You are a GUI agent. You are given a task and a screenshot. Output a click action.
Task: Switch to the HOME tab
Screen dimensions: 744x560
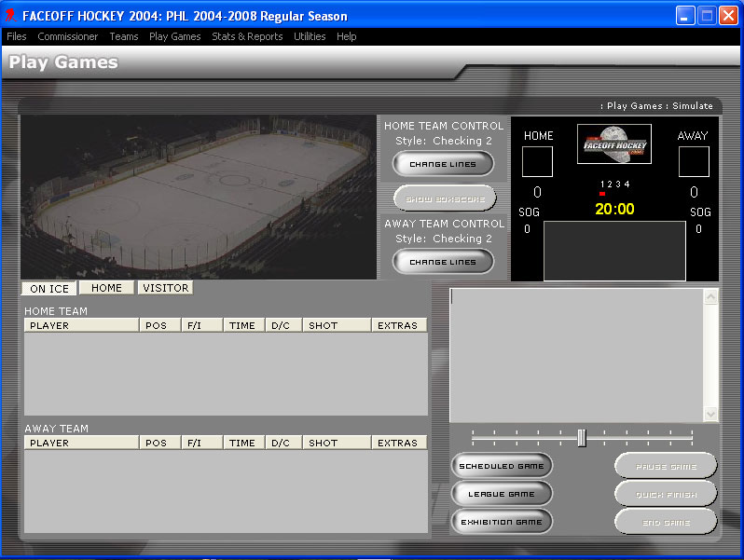click(x=106, y=288)
